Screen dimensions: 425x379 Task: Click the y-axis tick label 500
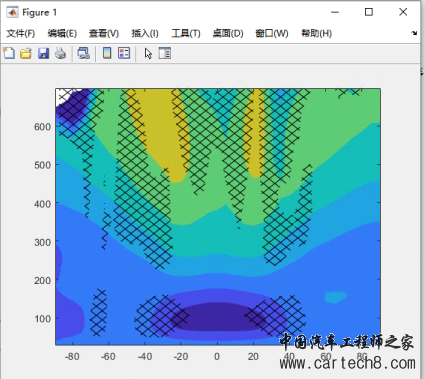[x=42, y=165]
